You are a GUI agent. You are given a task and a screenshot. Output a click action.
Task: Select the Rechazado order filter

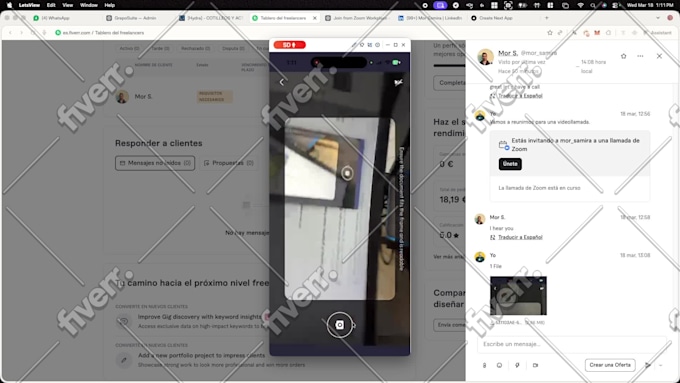pyautogui.click(x=196, y=49)
